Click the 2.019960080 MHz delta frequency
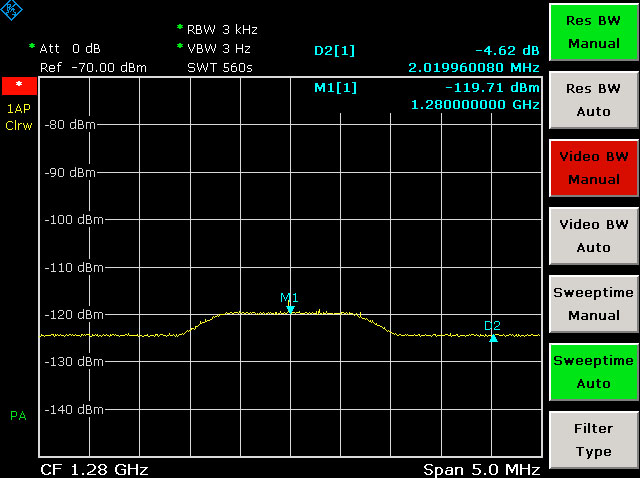The width and height of the screenshot is (640, 478). [x=474, y=67]
